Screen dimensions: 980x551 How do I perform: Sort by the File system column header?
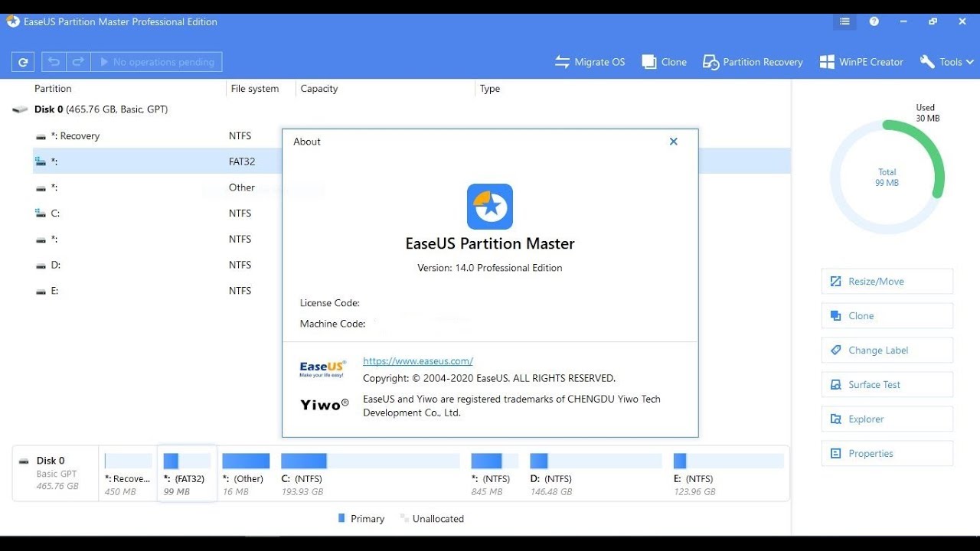tap(255, 89)
